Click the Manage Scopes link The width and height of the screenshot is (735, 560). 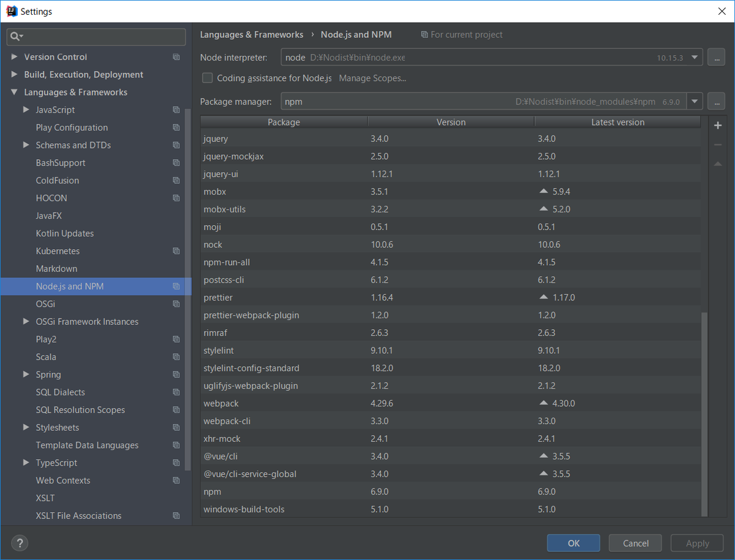(x=372, y=78)
